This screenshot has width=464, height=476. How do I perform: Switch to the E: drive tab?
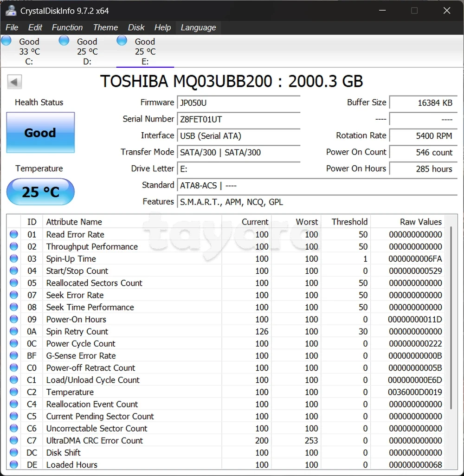click(145, 51)
